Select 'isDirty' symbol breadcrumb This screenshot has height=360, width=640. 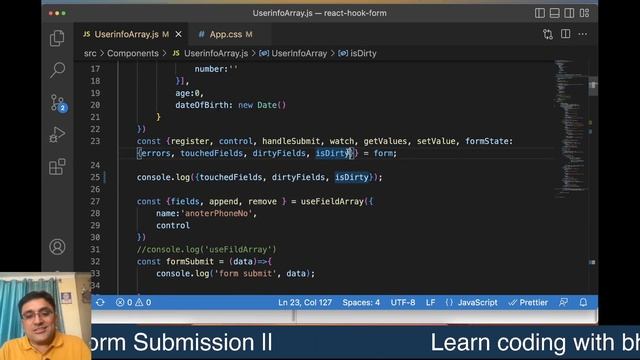pyautogui.click(x=363, y=53)
